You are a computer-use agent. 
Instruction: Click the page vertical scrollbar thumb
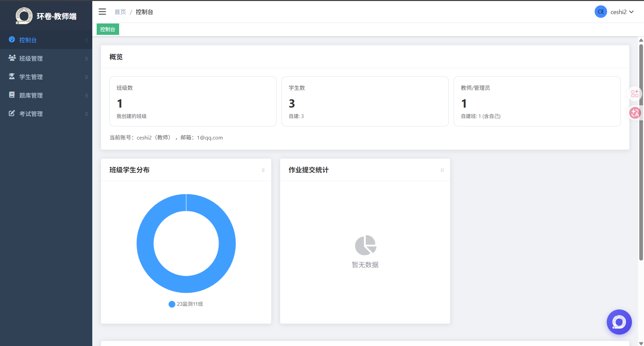(x=641, y=153)
